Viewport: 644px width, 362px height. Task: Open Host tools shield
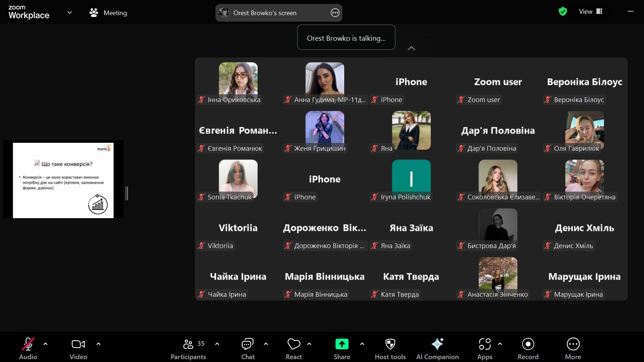390,344
